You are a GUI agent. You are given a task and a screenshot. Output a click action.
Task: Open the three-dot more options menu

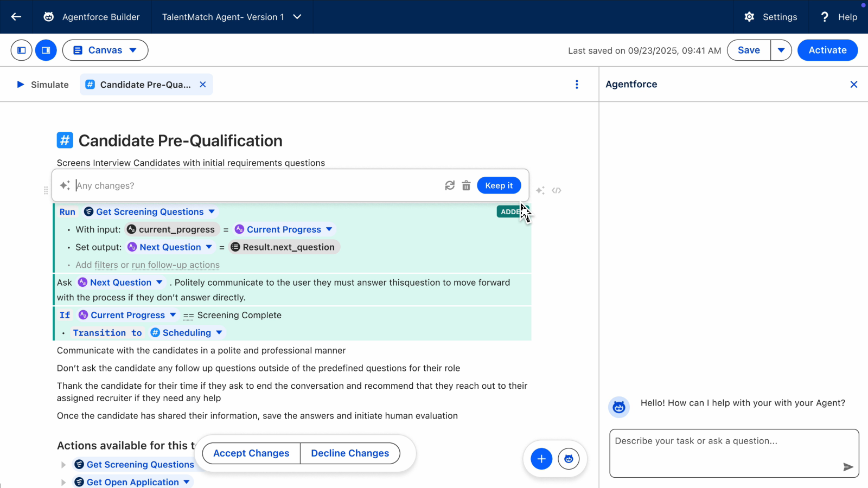tap(577, 85)
